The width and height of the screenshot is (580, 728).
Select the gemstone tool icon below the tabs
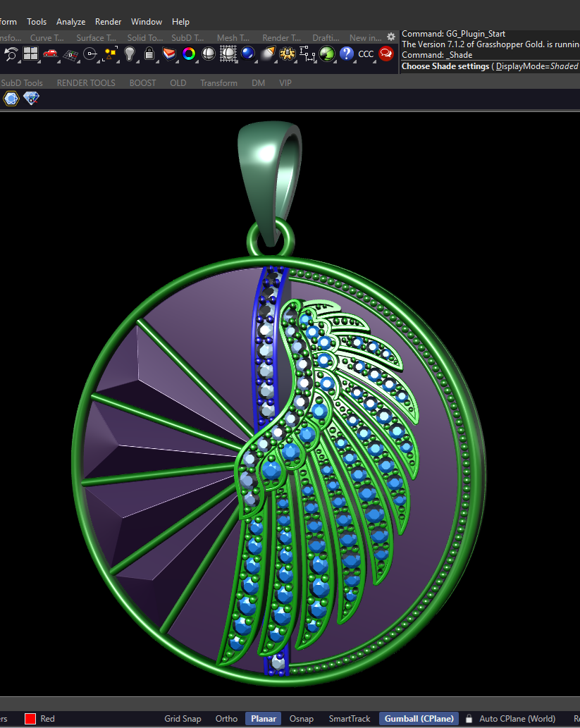click(11, 99)
